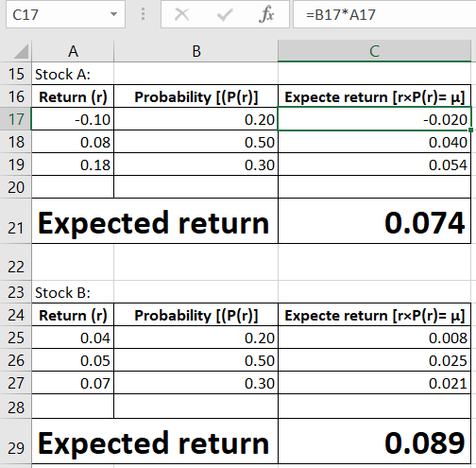
Task: Click 'Probability [(P(r)]' header in row 16
Action: [195, 96]
